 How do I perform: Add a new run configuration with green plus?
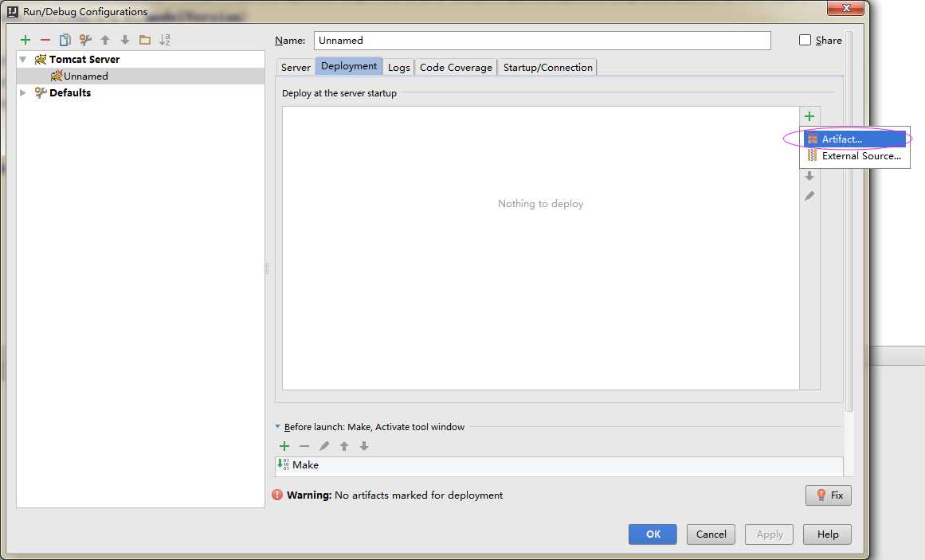(25, 40)
